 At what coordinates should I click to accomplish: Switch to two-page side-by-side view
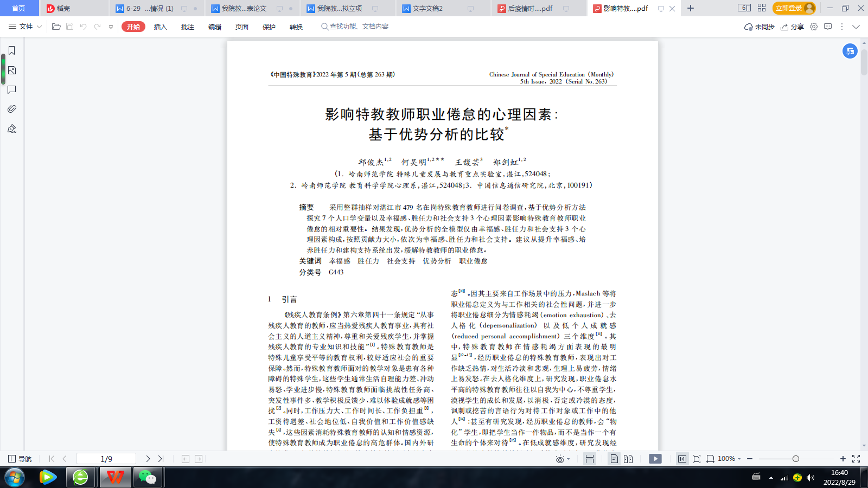click(x=628, y=459)
